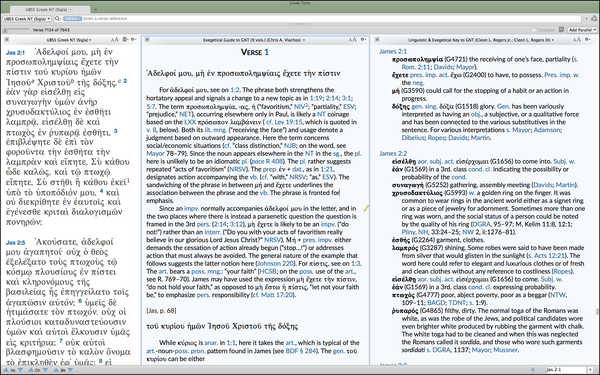Follow the cf. Lev 19:15 link
The image size is (600, 375).
[284, 122]
